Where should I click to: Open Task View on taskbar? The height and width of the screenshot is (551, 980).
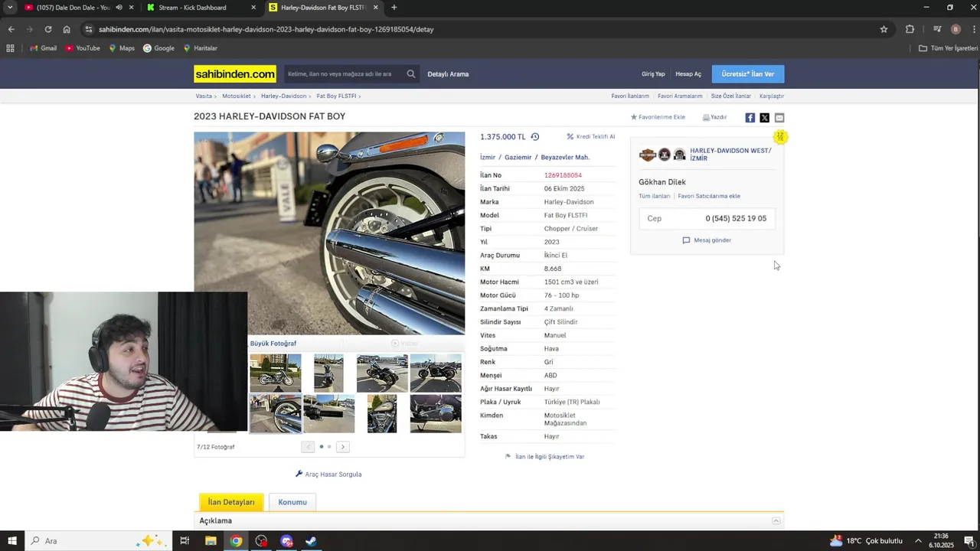[185, 541]
